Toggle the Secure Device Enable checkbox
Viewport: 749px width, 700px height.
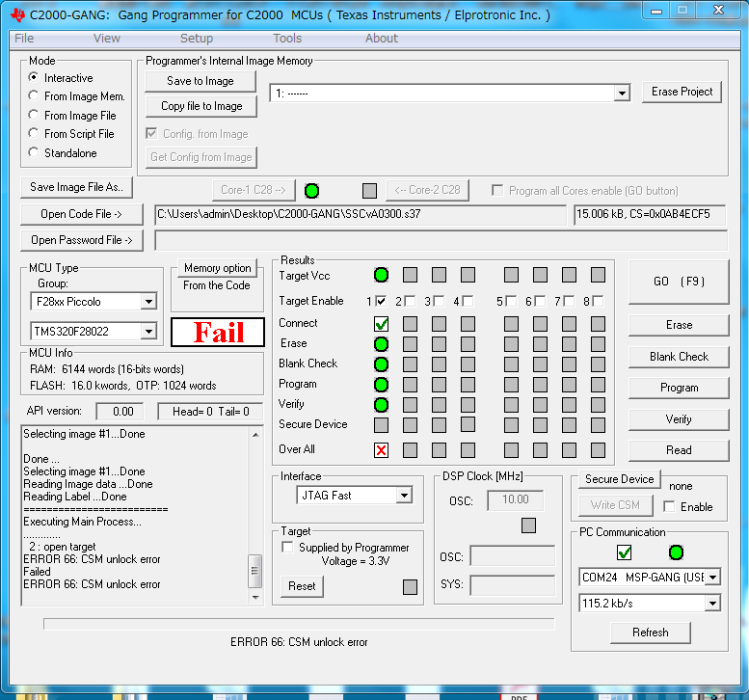tap(669, 506)
